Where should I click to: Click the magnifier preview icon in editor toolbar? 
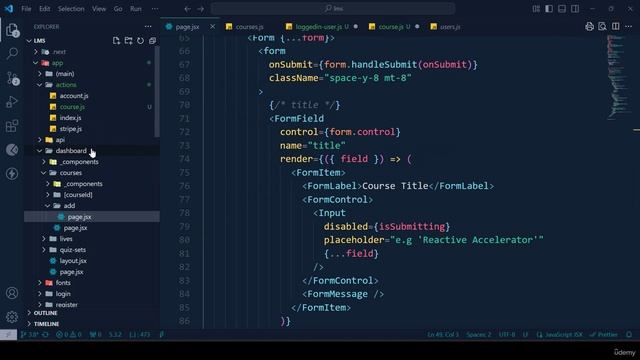coord(602,27)
